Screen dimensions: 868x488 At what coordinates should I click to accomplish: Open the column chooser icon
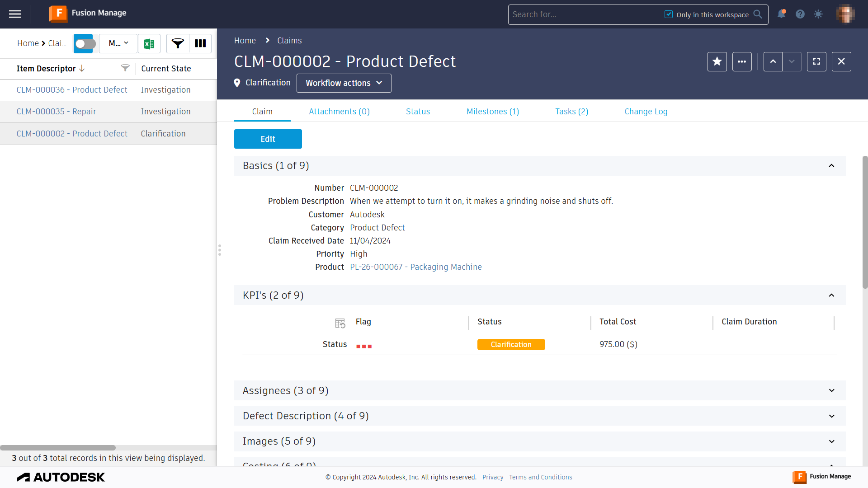200,43
